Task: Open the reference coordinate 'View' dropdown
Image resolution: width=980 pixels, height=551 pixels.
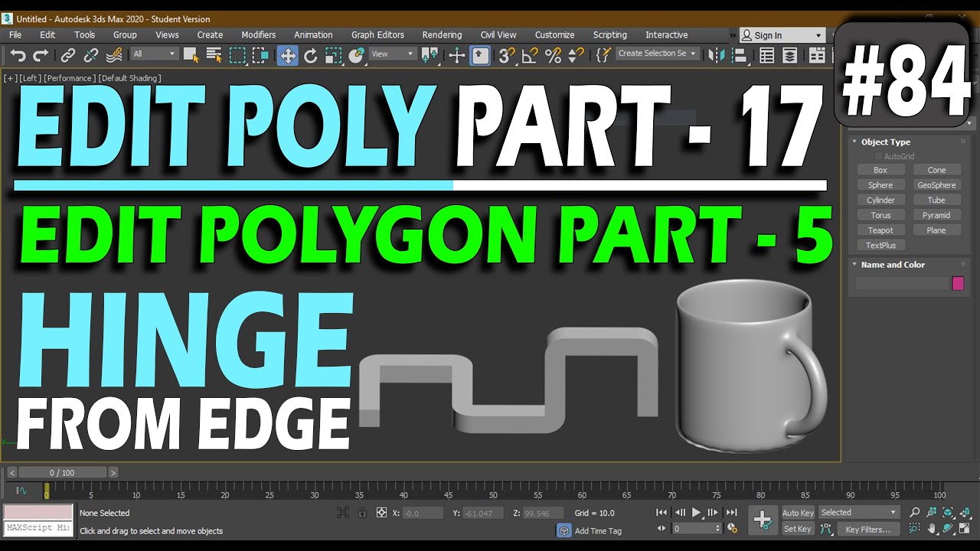Action: tap(392, 54)
